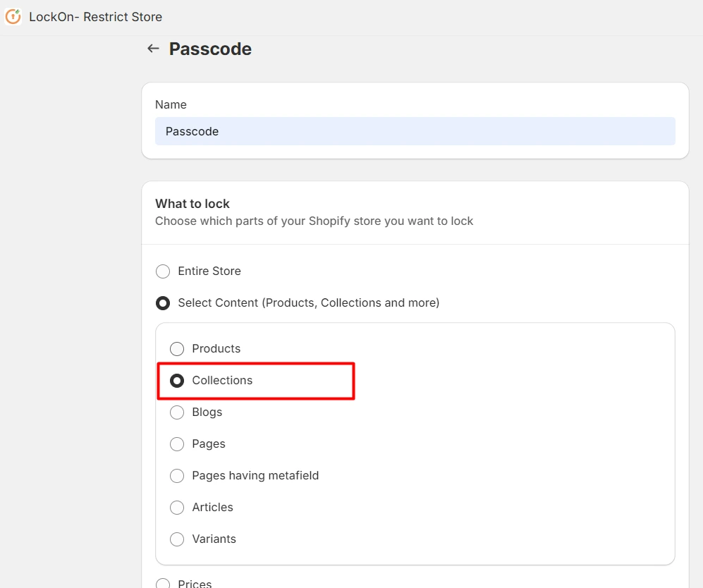Viewport: 703px width, 588px height.
Task: Select the Entire Store radio option
Action: tap(163, 271)
